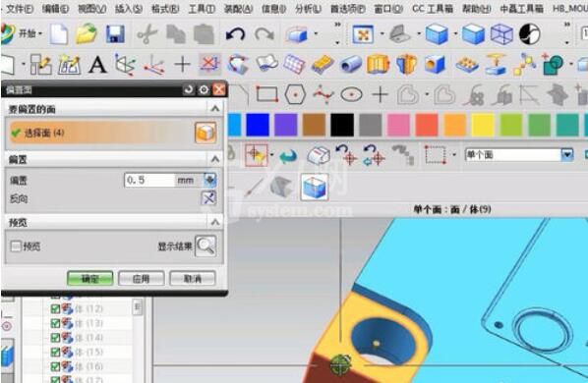Click black-and-white sphere rendering icon
This screenshot has height=383, width=588.
click(529, 34)
